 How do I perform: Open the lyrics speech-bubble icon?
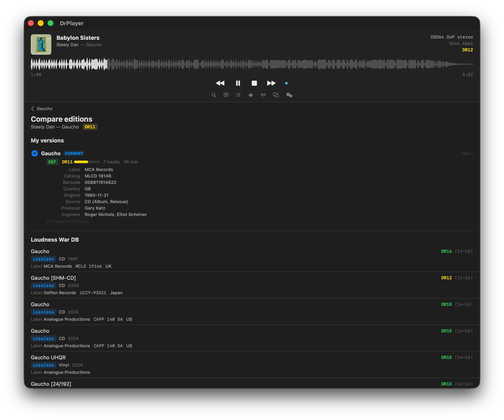226,95
